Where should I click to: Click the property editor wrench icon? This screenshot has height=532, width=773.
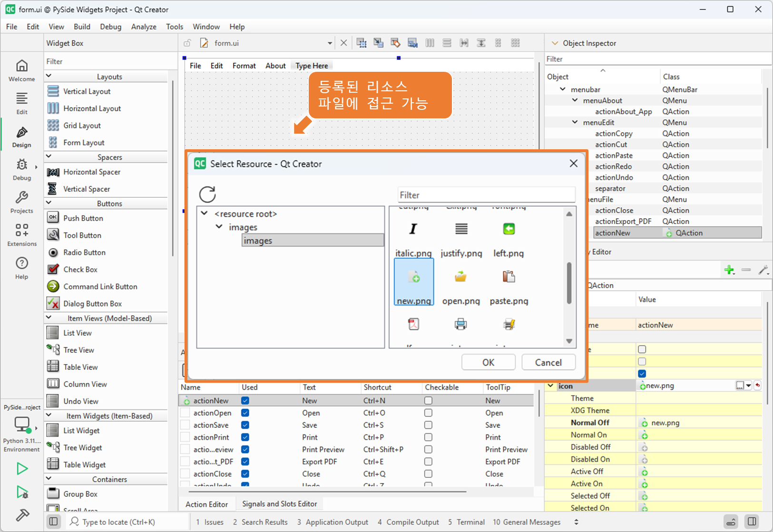click(x=763, y=270)
